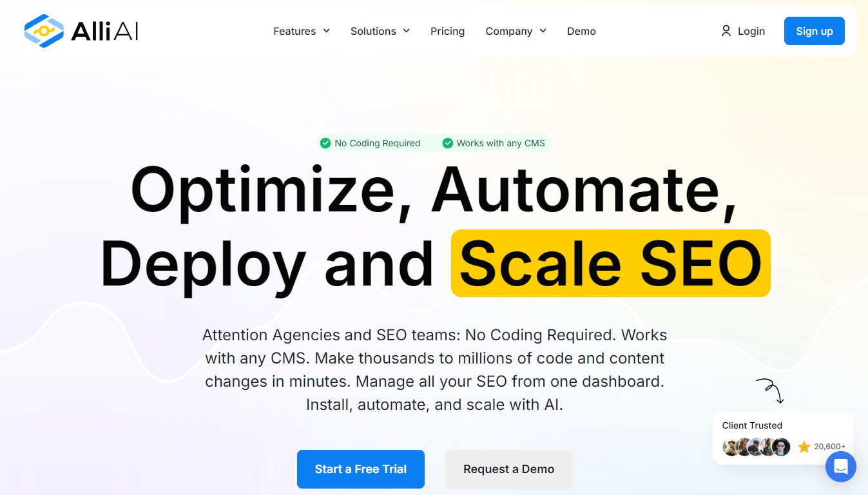Open the chat widget icon

click(840, 467)
